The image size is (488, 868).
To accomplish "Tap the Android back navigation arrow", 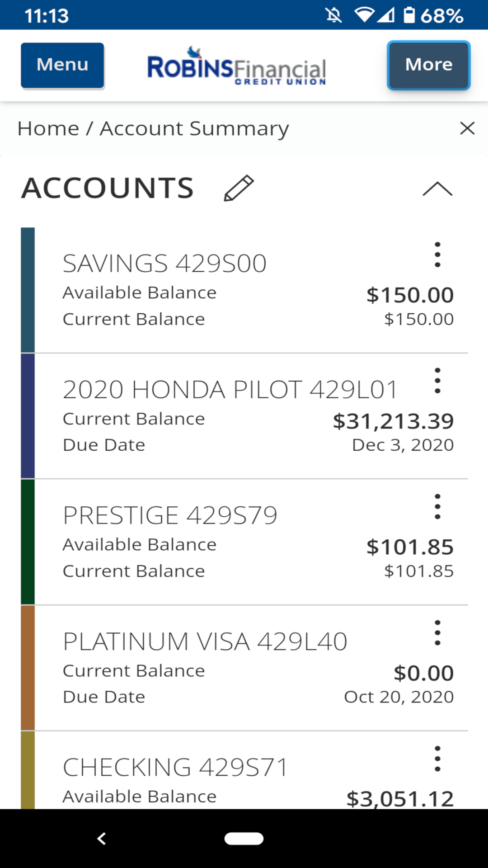I will pyautogui.click(x=102, y=839).
